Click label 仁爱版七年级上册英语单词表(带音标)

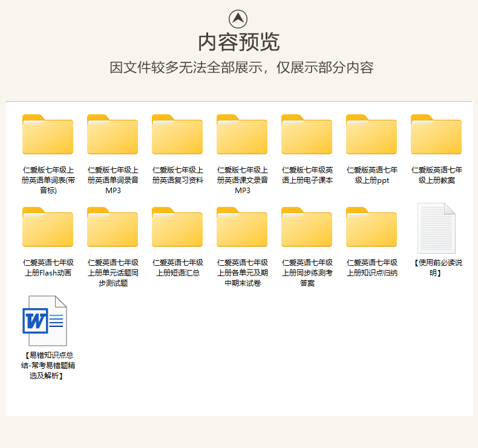48,180
